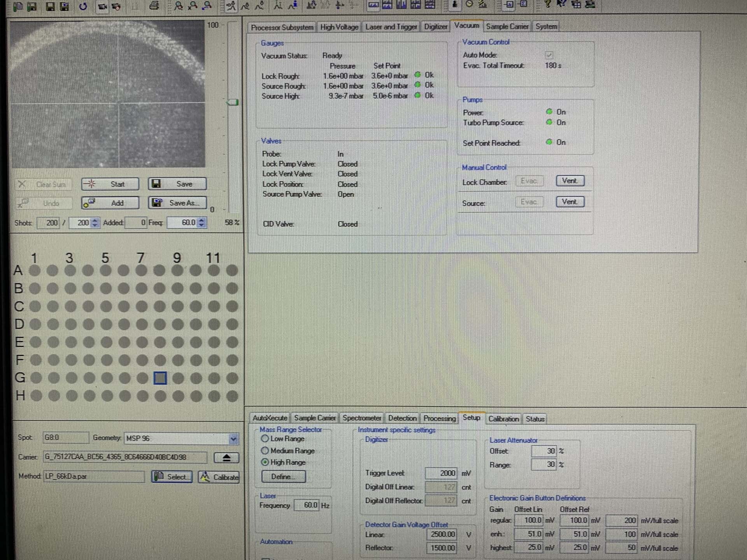Click the yellow lightning chart icon
The width and height of the screenshot is (747, 560).
tap(483, 4)
